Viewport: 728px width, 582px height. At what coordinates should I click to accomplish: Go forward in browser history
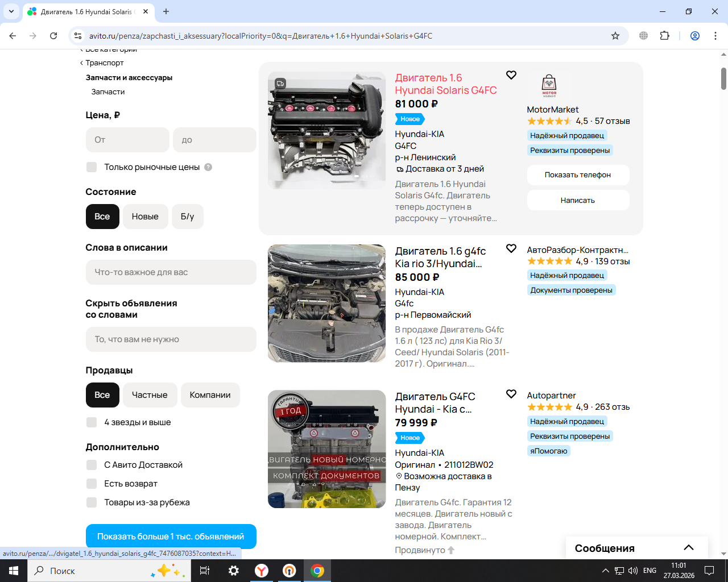pos(33,36)
